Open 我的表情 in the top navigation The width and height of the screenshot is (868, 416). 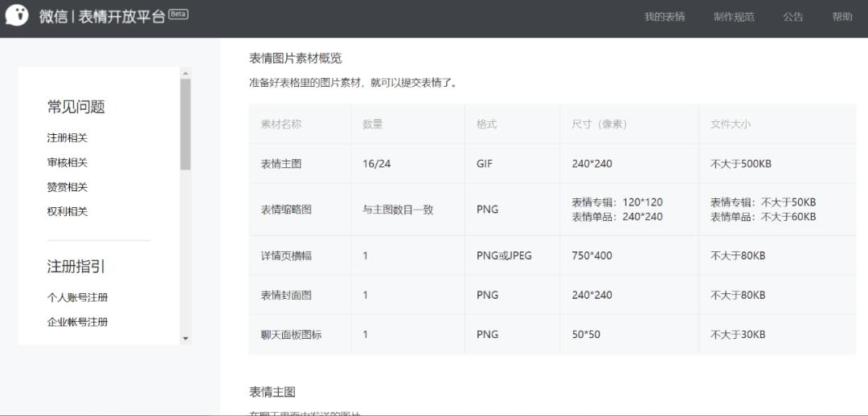[665, 17]
